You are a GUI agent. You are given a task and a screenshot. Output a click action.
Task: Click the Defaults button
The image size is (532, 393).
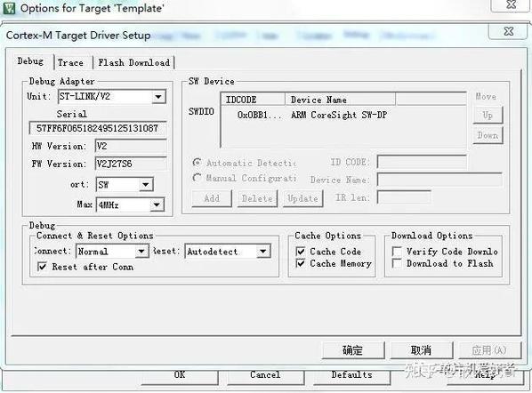[x=351, y=376]
